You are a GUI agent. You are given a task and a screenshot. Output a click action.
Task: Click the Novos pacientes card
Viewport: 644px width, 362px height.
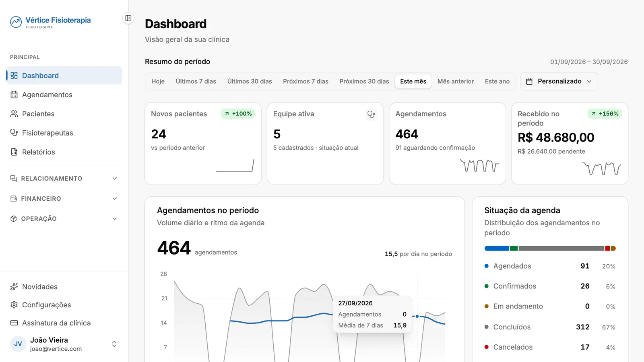click(203, 144)
